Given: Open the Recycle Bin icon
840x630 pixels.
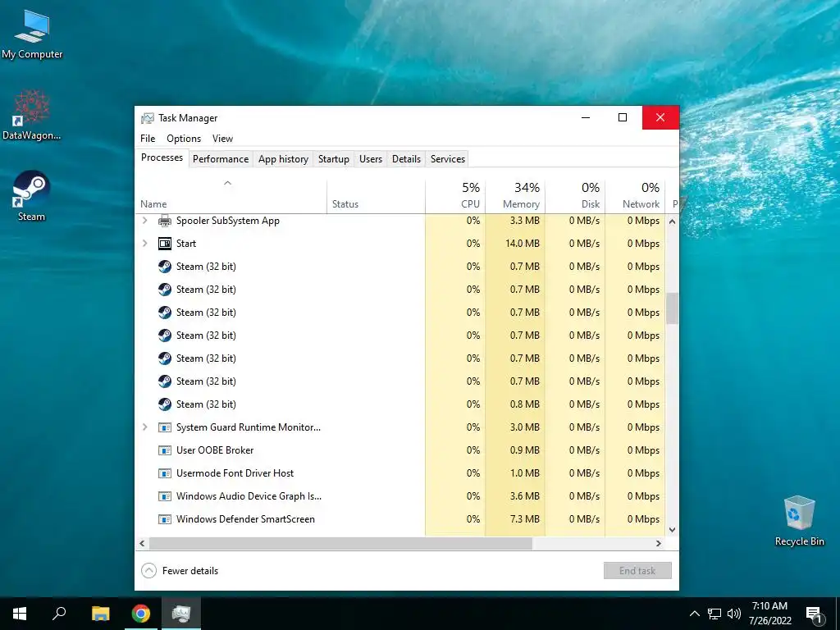Looking at the screenshot, I should (799, 521).
